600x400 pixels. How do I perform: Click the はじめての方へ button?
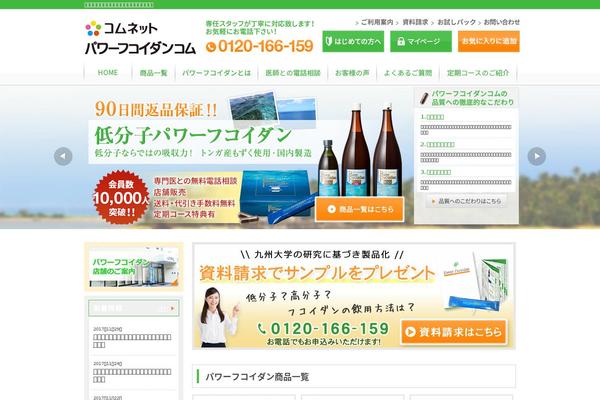point(353,41)
